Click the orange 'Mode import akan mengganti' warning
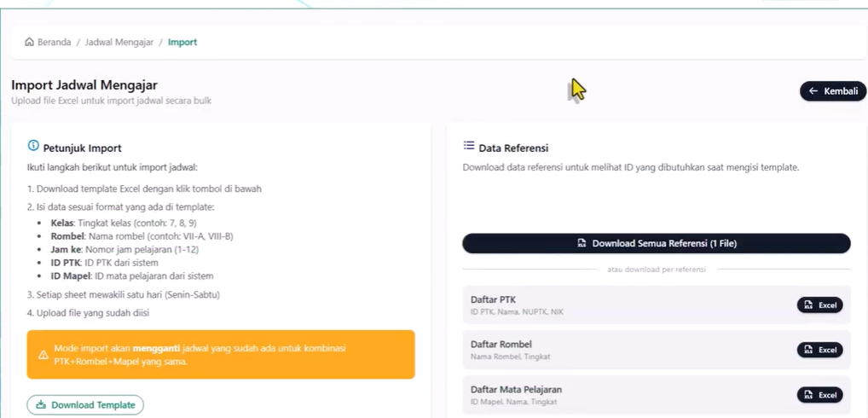The image size is (868, 418). point(221,355)
